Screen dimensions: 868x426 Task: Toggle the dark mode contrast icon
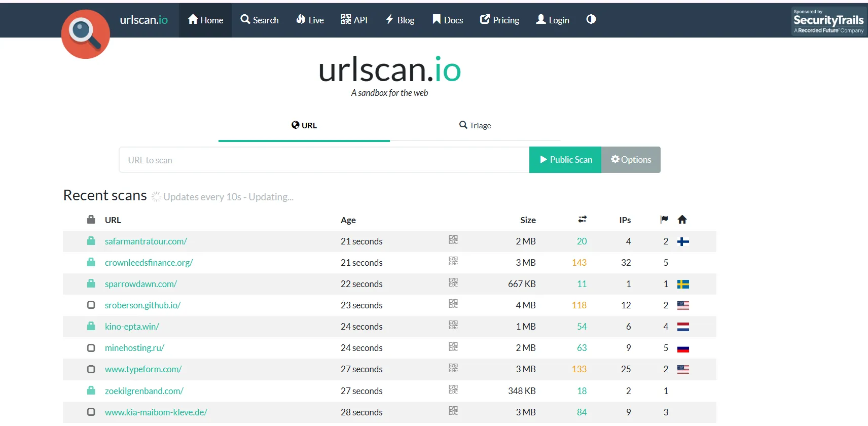[x=591, y=19]
